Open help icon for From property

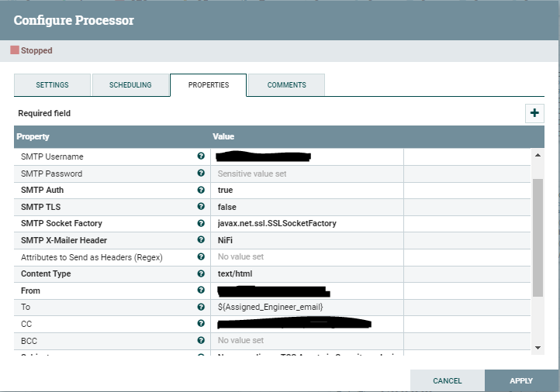point(201,290)
